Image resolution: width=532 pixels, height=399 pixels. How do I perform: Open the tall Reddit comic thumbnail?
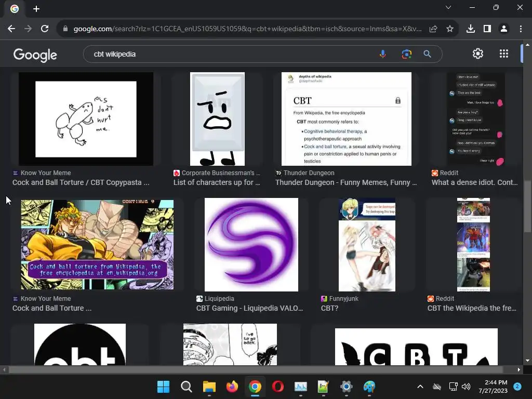point(474,245)
